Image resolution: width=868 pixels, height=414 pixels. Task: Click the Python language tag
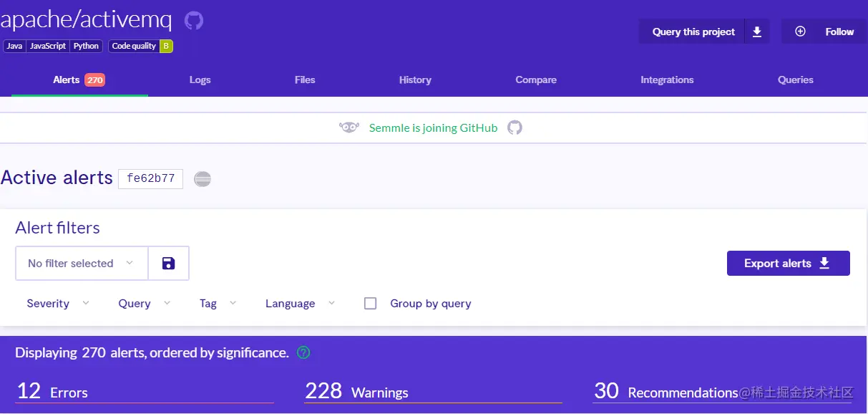click(x=86, y=46)
